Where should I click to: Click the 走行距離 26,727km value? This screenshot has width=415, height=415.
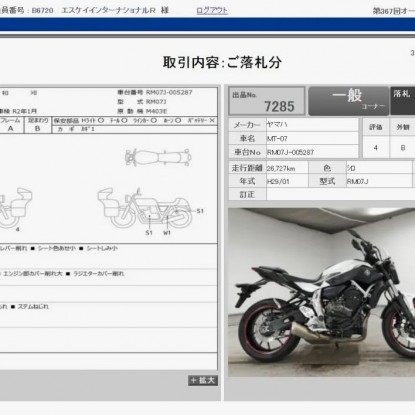pyautogui.click(x=287, y=168)
